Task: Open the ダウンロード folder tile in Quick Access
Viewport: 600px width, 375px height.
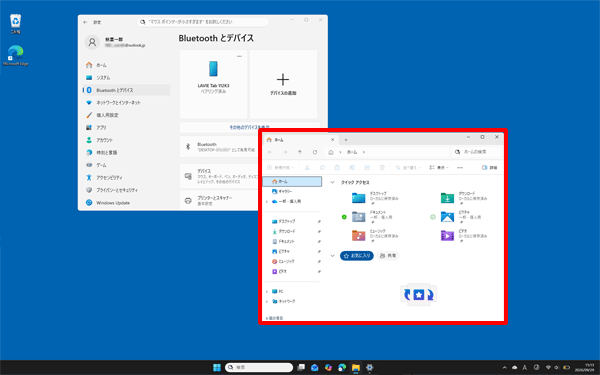Action: (464, 197)
